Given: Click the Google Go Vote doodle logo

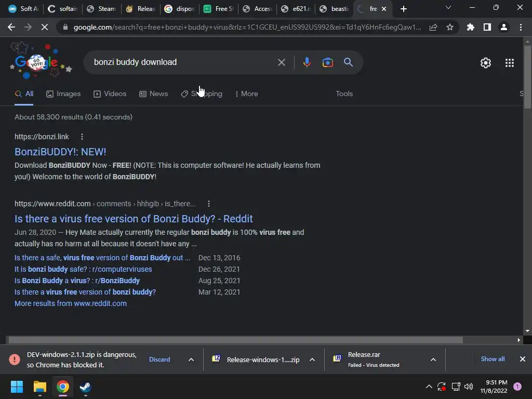Looking at the screenshot, I should point(41,61).
